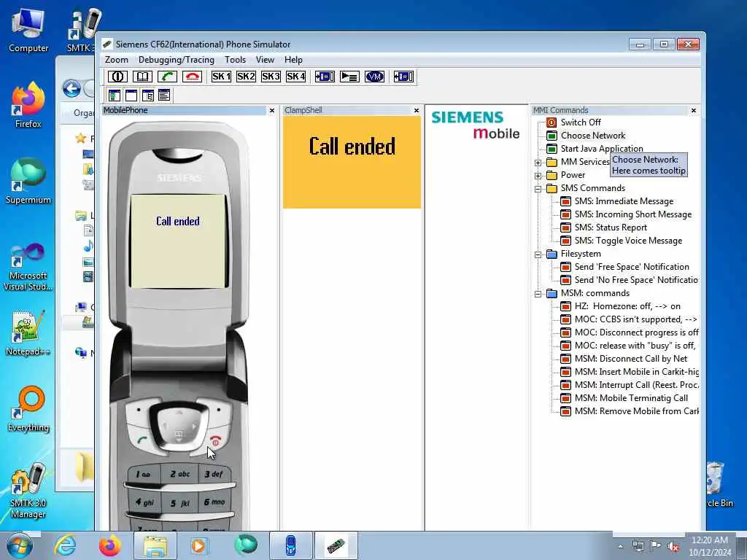747x560 pixels.
Task: Click the power on/off toolbar icon
Action: pyautogui.click(x=117, y=77)
